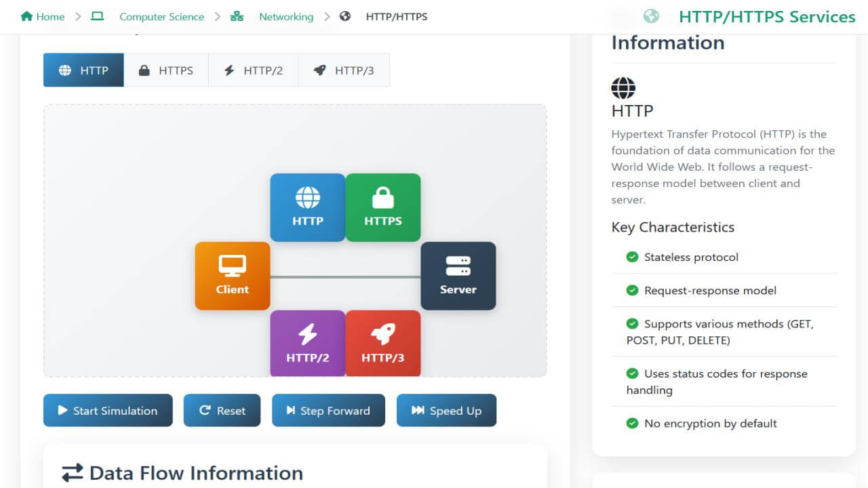Click the laptop icon before Computer Science
This screenshot has width=868, height=488.
pos(98,16)
